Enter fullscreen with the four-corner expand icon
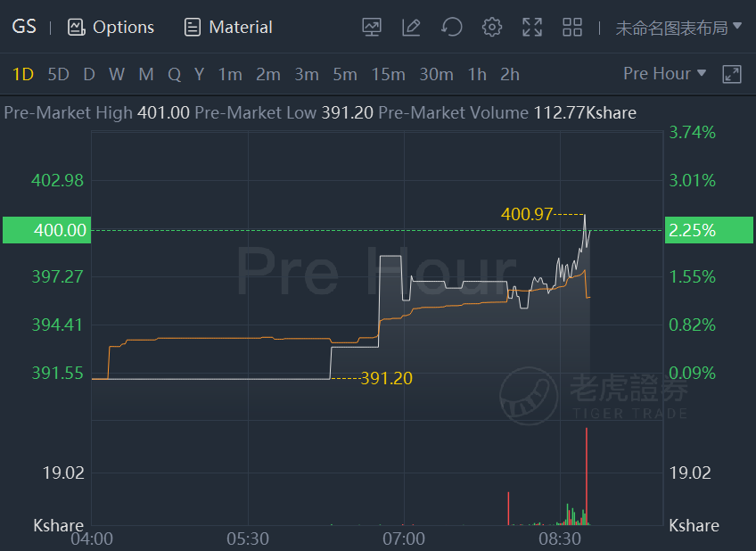The width and height of the screenshot is (756, 551). (532, 27)
